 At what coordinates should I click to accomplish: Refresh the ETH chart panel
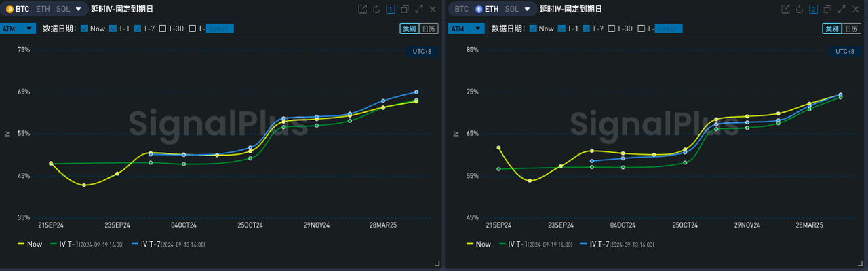(799, 10)
